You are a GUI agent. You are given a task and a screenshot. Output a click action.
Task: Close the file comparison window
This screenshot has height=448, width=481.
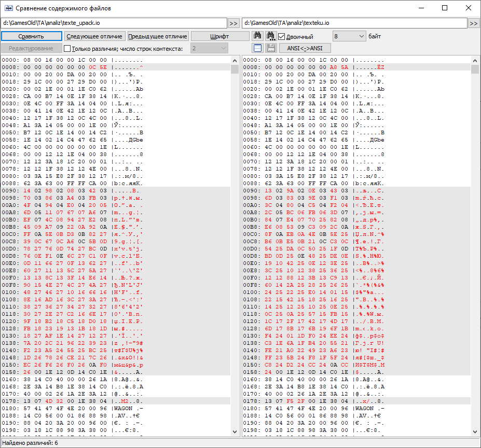468,8
